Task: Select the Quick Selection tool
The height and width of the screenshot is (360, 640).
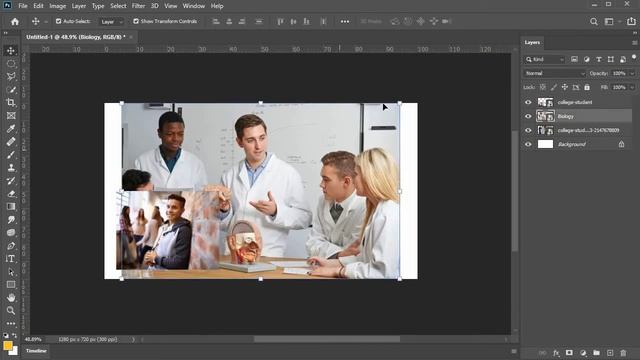Action: click(x=11, y=90)
